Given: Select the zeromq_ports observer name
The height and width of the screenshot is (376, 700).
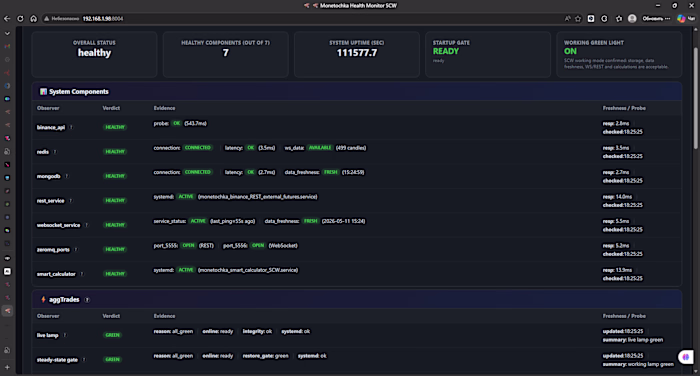Looking at the screenshot, I should pyautogui.click(x=53, y=250).
